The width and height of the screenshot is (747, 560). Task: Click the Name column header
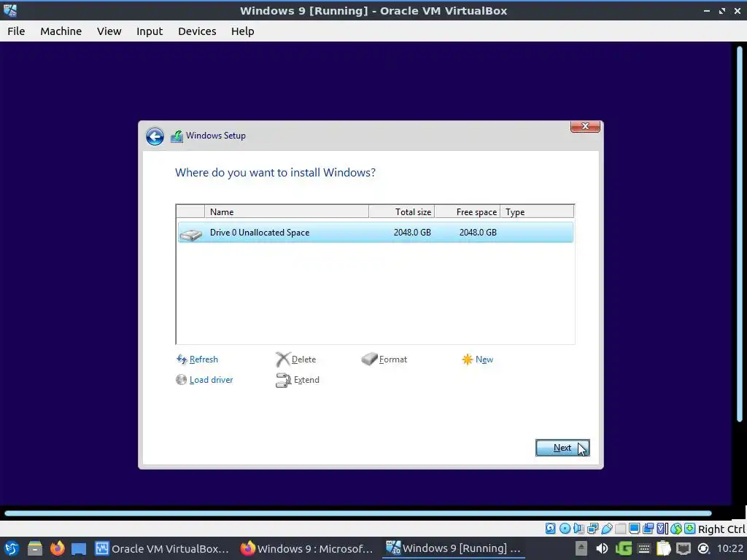coord(287,212)
